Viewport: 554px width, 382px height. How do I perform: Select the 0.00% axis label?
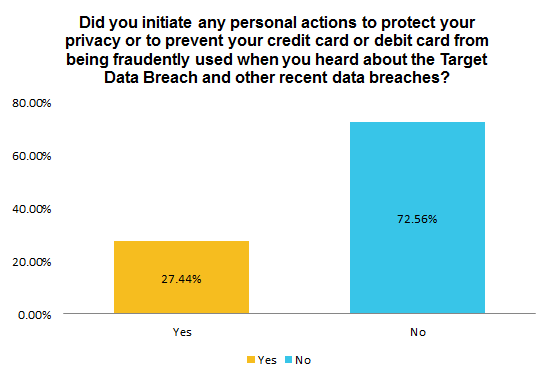tap(35, 315)
